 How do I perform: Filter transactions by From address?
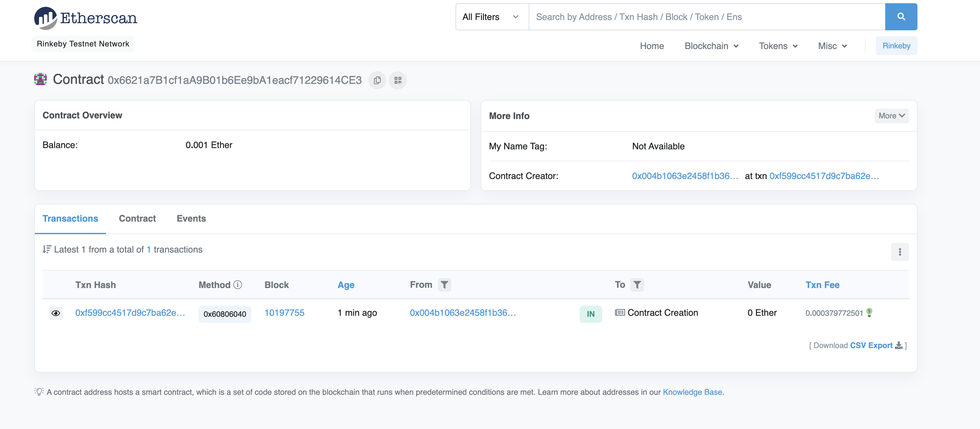coord(444,285)
